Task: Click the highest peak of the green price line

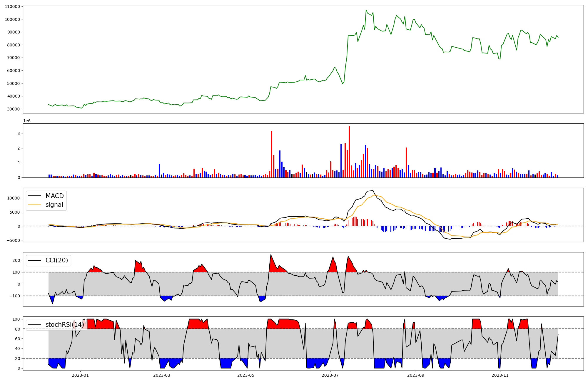Action: point(366,10)
